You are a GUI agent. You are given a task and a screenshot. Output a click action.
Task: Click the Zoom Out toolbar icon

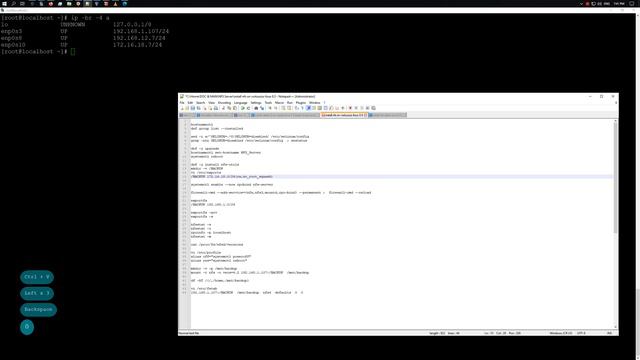click(276, 108)
